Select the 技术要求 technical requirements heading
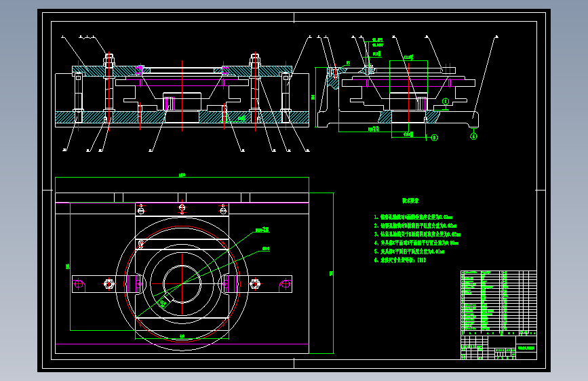 [x=410, y=201]
